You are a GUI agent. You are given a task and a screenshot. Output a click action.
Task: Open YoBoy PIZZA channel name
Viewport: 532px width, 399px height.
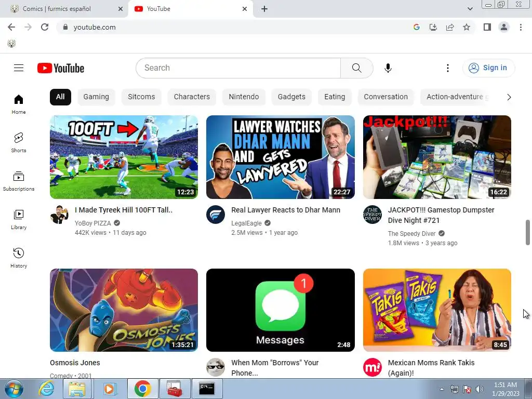(92, 223)
